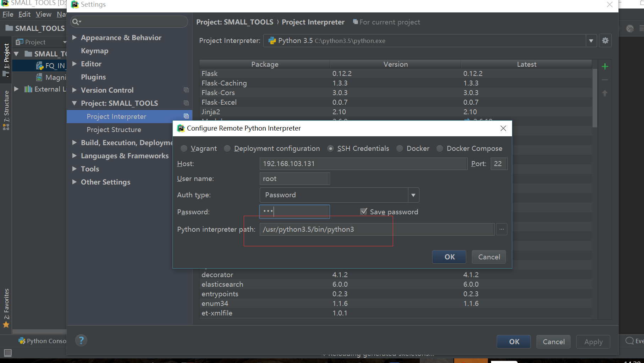This screenshot has height=363, width=644.
Task: Open the Project Interpreter dropdown arrow
Action: tap(591, 41)
